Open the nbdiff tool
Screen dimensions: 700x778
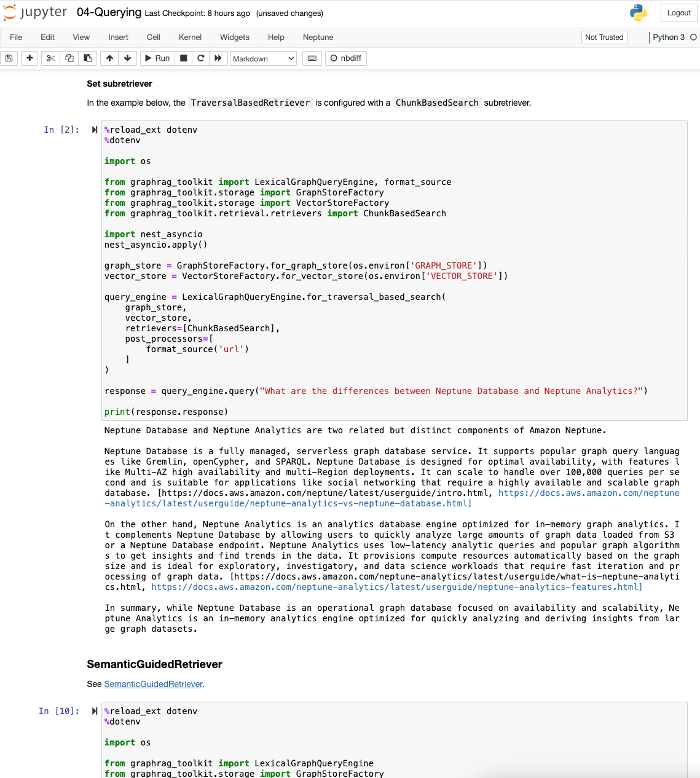pos(346,58)
